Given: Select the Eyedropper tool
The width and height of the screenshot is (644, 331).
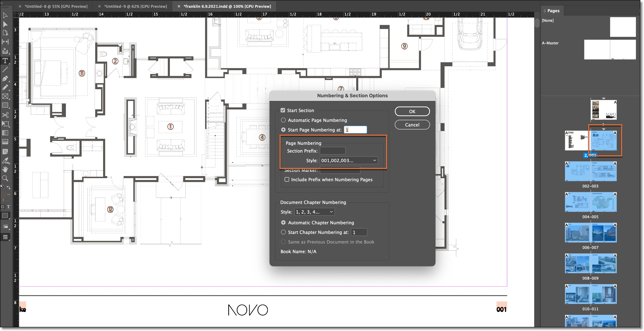Looking at the screenshot, I should (5, 160).
